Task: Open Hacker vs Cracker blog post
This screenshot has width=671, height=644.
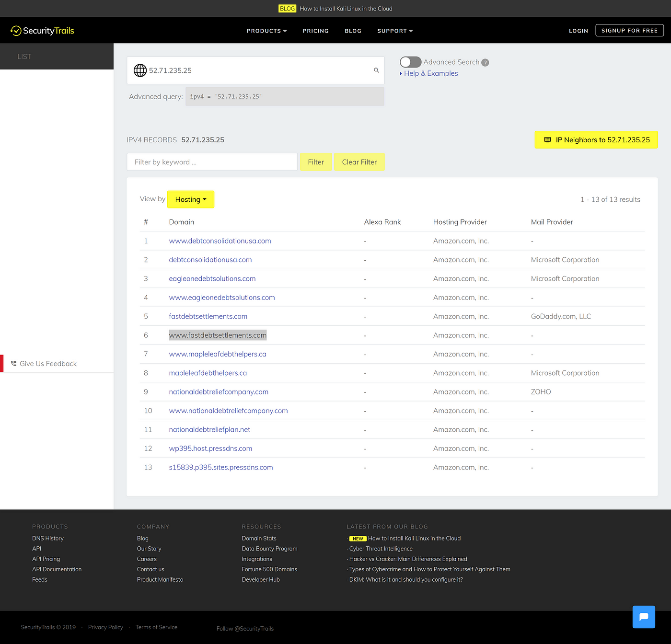Action: point(408,559)
